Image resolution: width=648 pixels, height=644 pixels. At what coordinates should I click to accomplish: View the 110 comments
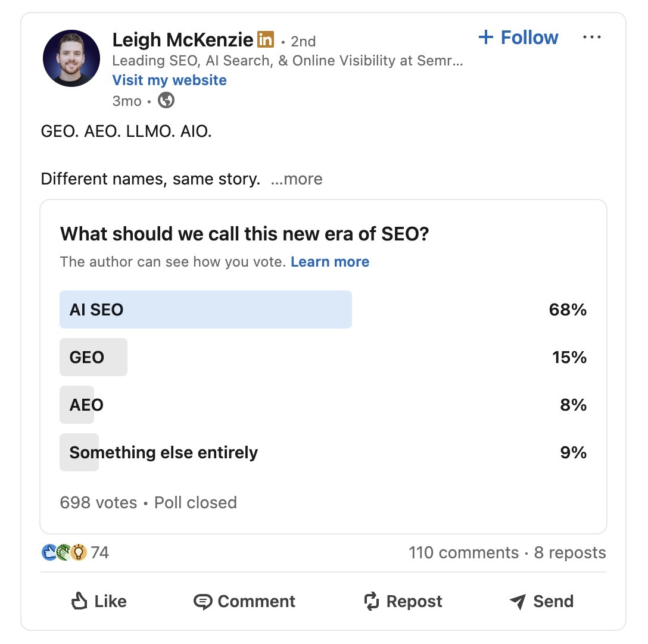[463, 552]
